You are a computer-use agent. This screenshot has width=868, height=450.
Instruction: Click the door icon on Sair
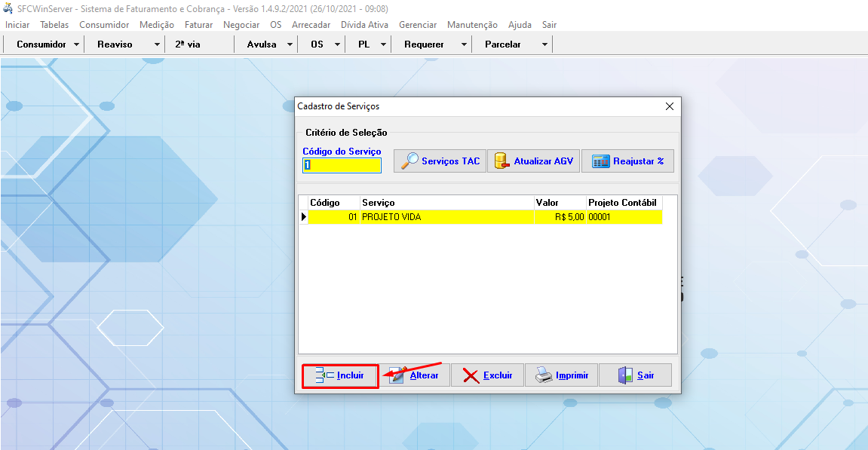(x=625, y=375)
